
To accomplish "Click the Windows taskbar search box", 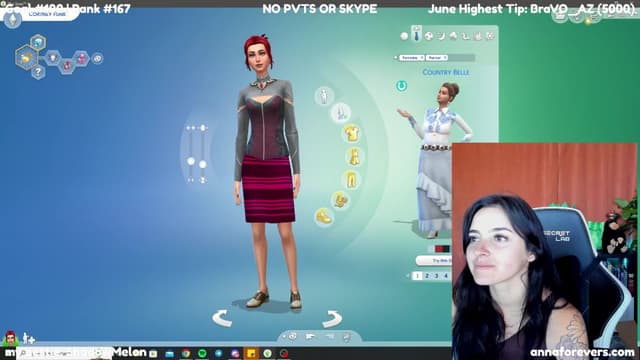I will click(x=64, y=353).
